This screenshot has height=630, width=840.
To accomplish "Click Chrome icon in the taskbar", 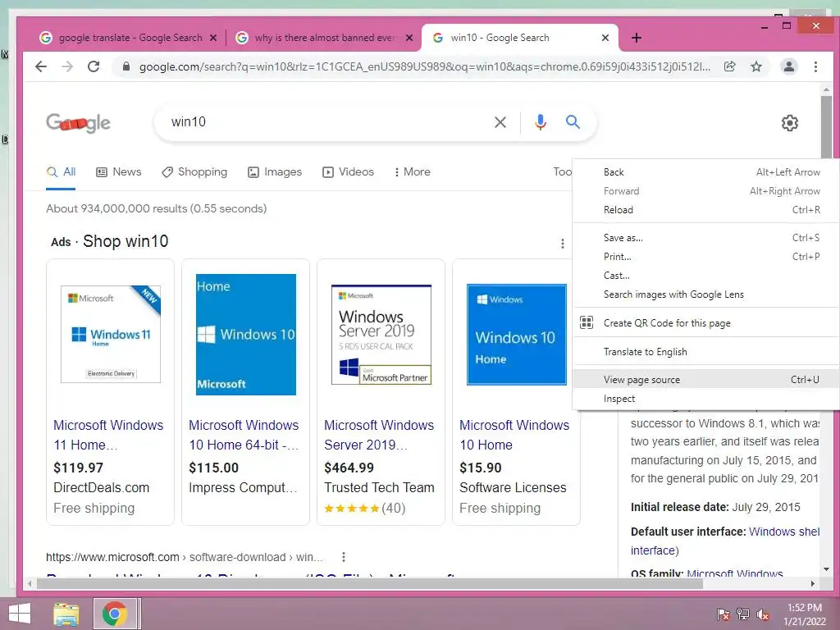I will point(115,614).
